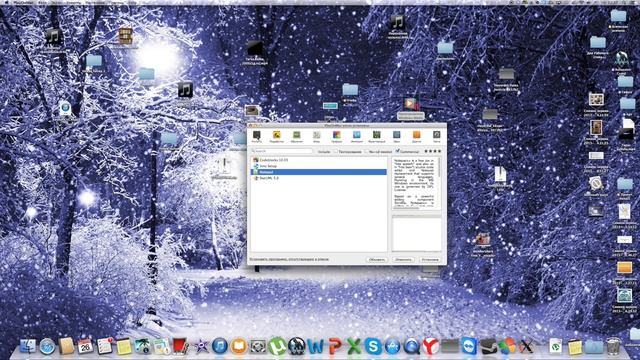Select the Education category icon

297,136
